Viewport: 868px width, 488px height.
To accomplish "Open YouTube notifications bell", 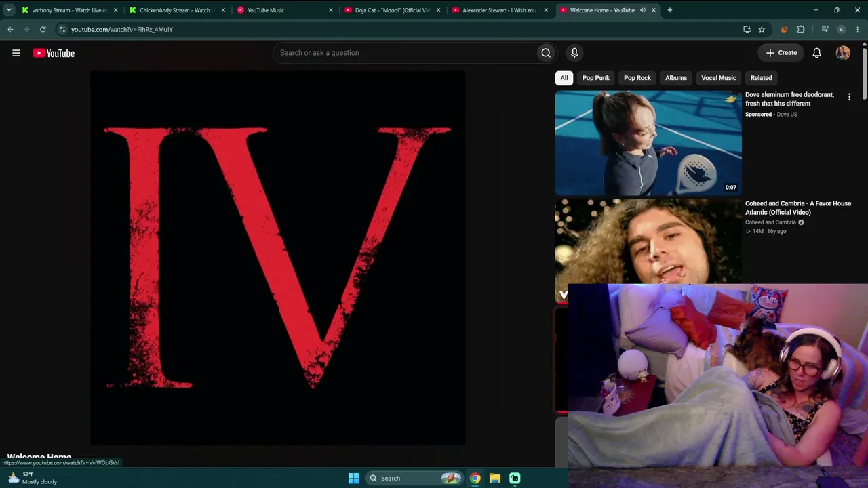I will [817, 53].
